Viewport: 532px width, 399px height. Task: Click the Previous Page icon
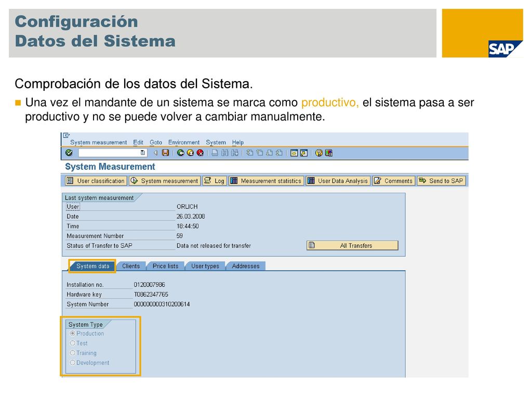point(260,153)
